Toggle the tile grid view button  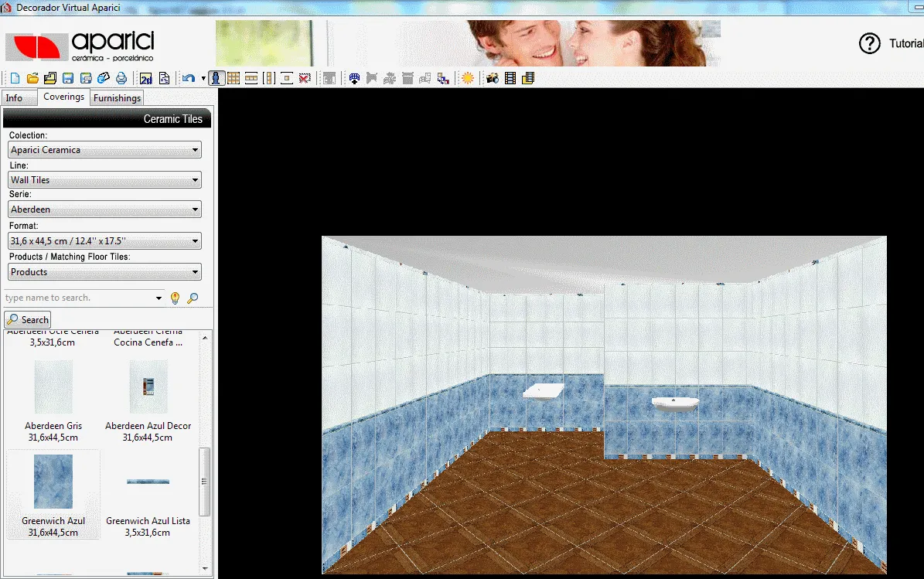[234, 78]
